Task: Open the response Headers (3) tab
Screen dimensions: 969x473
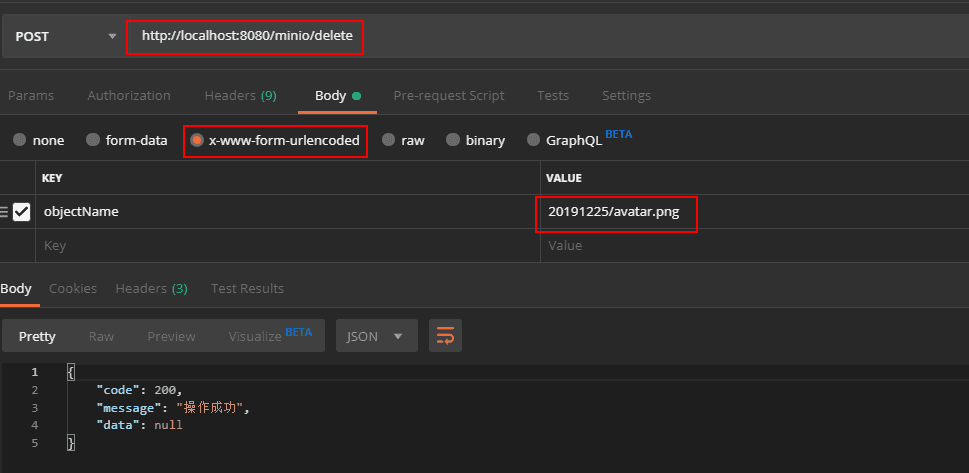Action: [151, 289]
